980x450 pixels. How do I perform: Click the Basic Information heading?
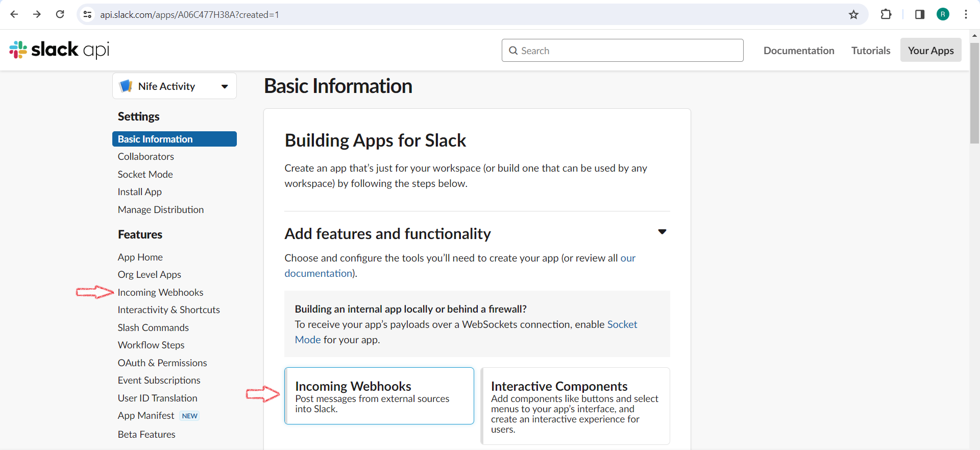point(338,86)
